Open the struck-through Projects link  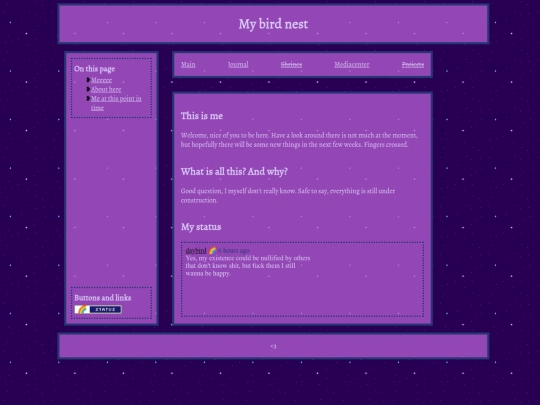click(413, 64)
